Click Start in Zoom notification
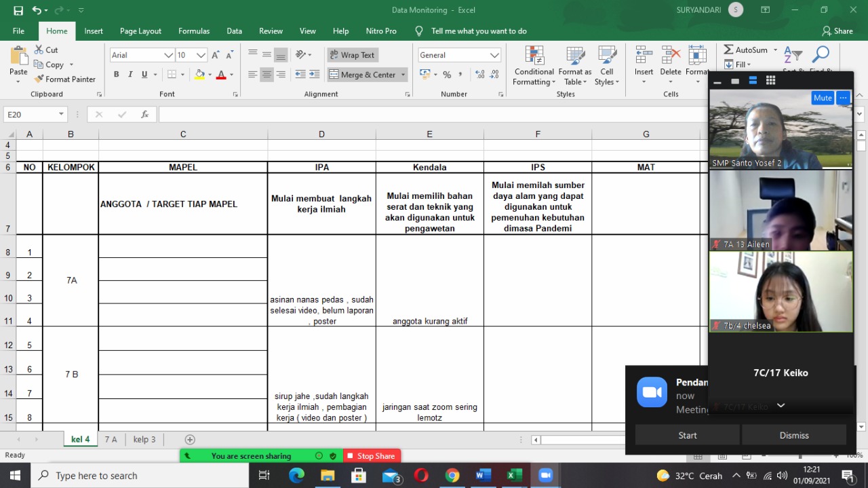Viewport: 868px width, 488px height. pos(688,436)
